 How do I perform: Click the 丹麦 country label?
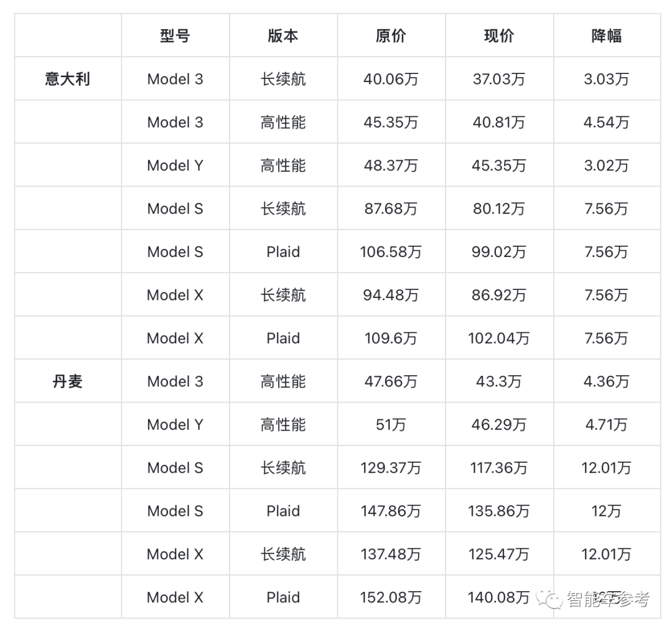68,381
